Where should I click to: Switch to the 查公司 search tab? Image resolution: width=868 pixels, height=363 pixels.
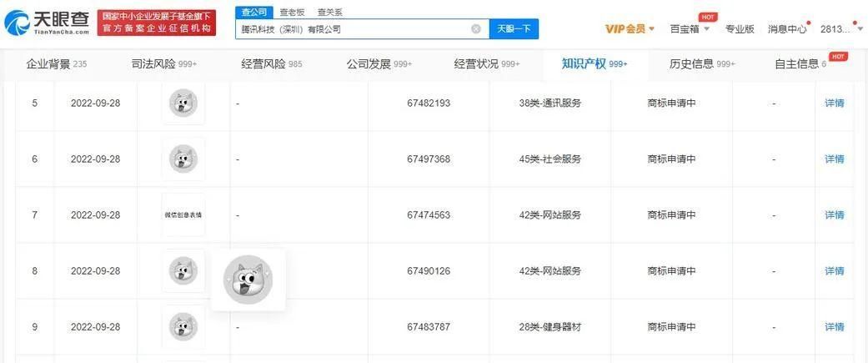(x=254, y=11)
